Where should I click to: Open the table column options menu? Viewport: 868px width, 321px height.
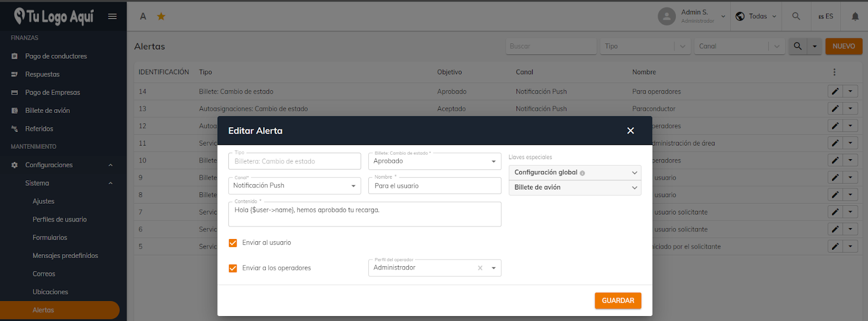834,72
